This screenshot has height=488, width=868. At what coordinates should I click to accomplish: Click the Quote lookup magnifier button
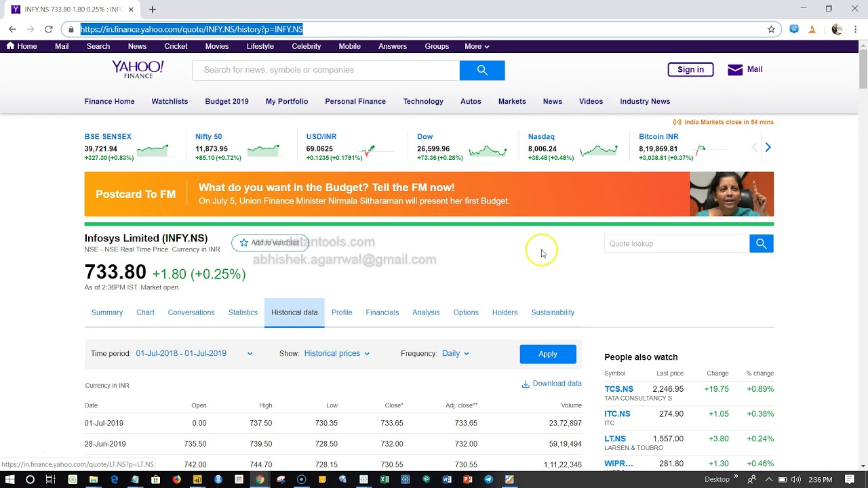pyautogui.click(x=762, y=243)
